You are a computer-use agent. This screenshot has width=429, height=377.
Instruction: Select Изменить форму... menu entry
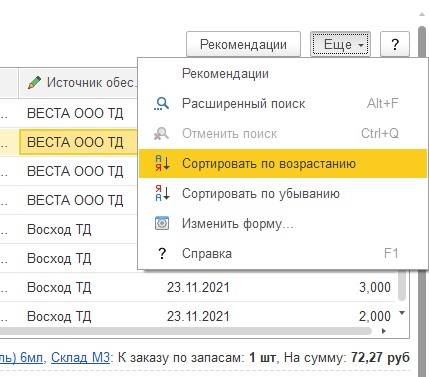point(283,223)
